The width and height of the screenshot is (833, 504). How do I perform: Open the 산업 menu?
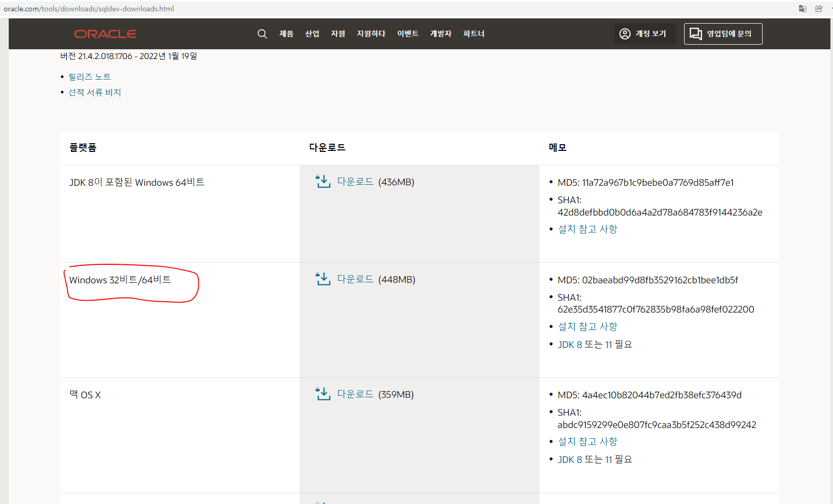coord(312,34)
